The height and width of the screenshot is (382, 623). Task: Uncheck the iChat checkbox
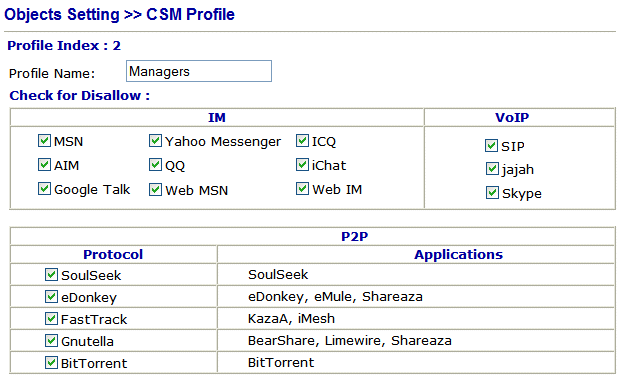point(302,165)
